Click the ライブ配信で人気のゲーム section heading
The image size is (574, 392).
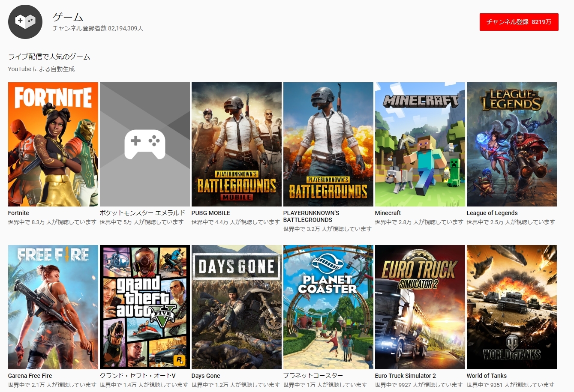49,57
